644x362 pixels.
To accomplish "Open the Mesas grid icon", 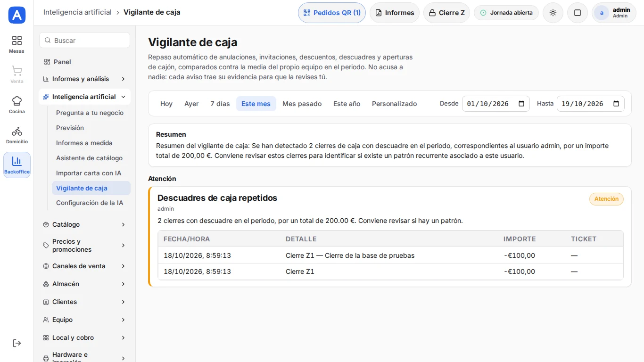I will [17, 41].
